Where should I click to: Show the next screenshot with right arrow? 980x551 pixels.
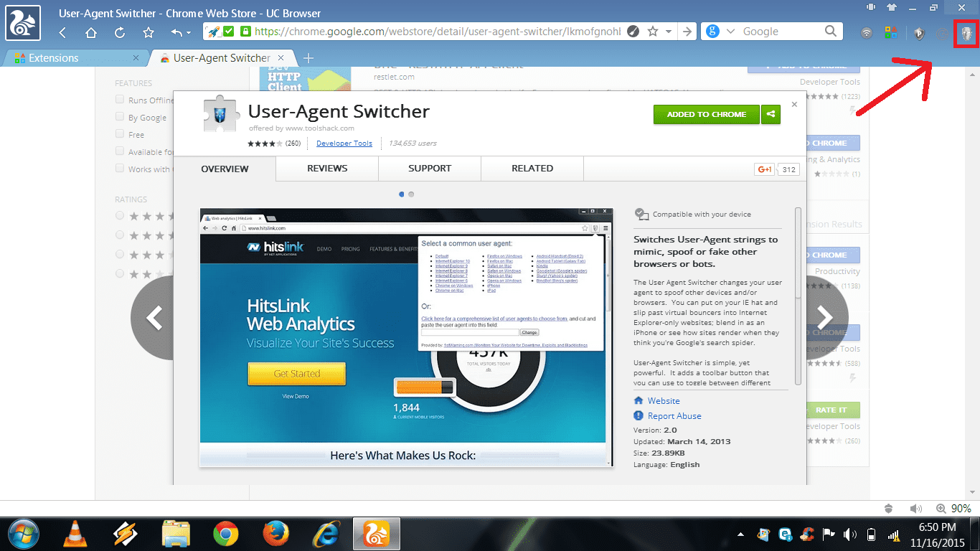point(824,317)
